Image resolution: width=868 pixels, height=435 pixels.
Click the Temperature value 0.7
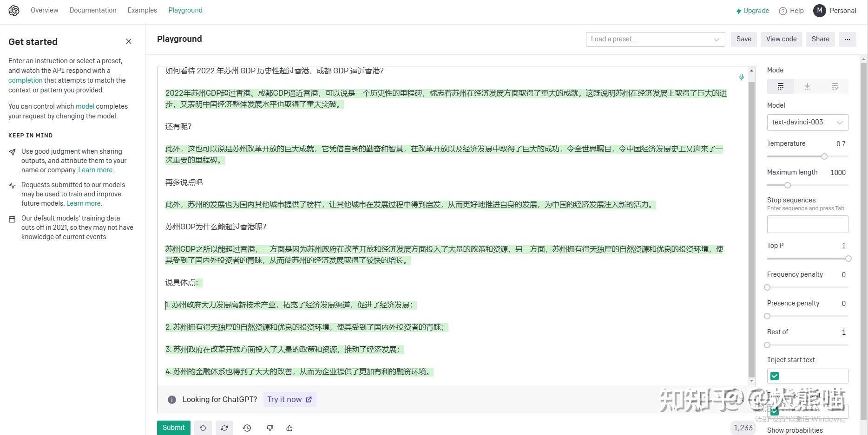click(841, 144)
